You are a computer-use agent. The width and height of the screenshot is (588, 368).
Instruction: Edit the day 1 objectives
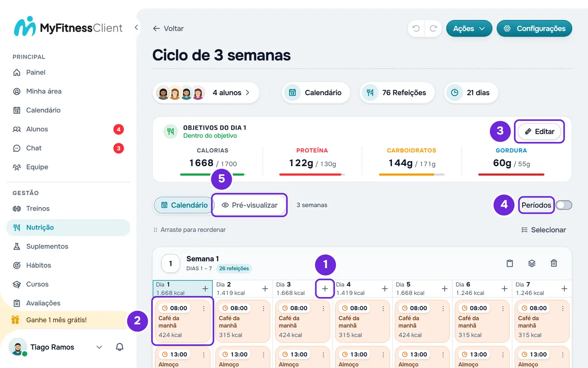click(539, 131)
